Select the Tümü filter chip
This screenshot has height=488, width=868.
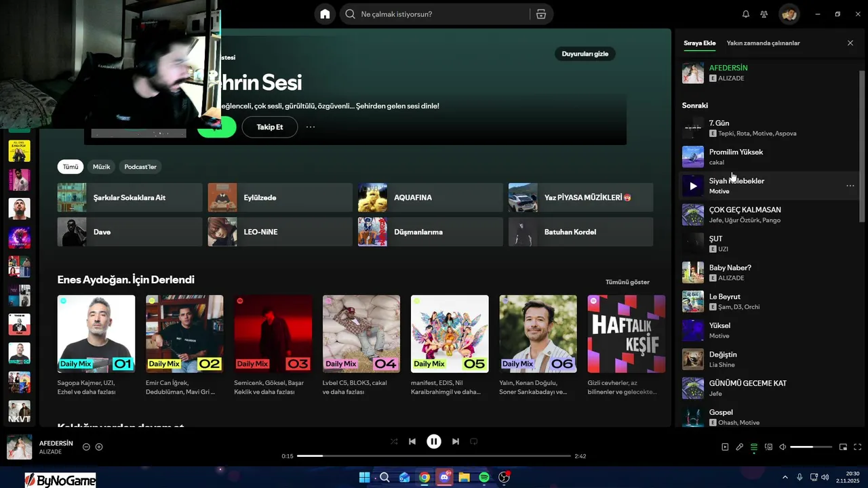[71, 167]
